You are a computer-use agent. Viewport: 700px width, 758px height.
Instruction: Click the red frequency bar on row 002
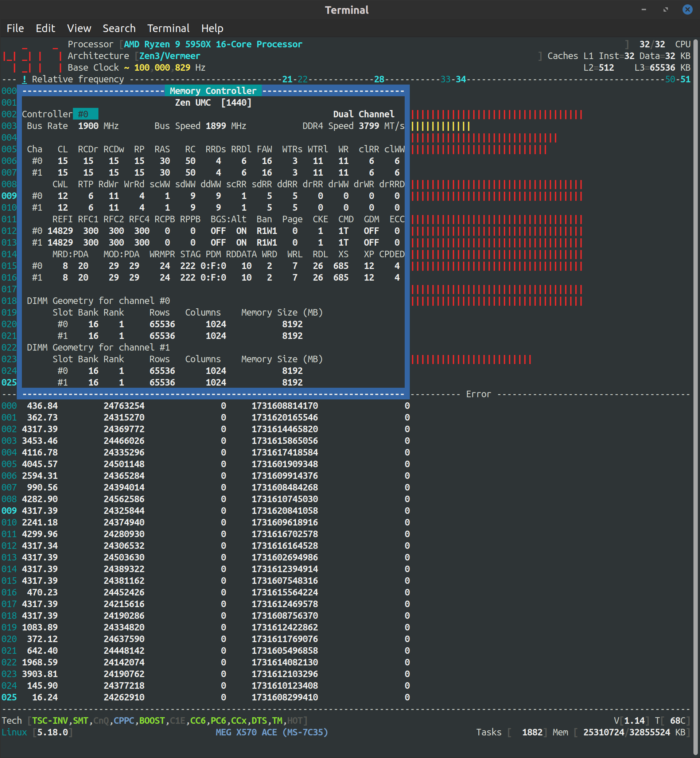pyautogui.click(x=497, y=114)
